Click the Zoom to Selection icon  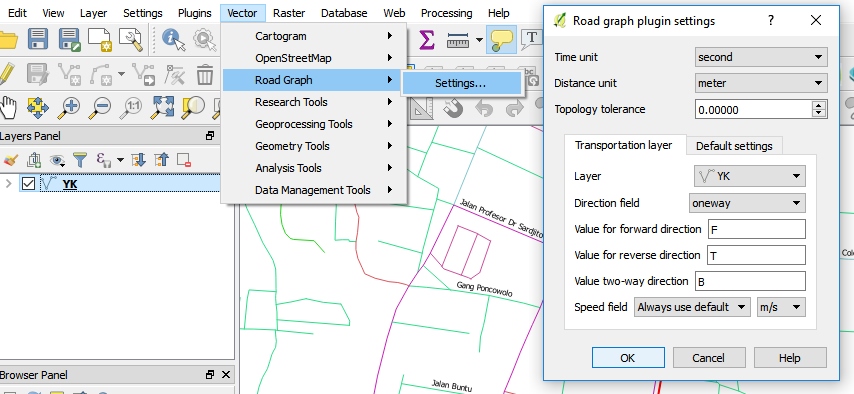[193, 107]
